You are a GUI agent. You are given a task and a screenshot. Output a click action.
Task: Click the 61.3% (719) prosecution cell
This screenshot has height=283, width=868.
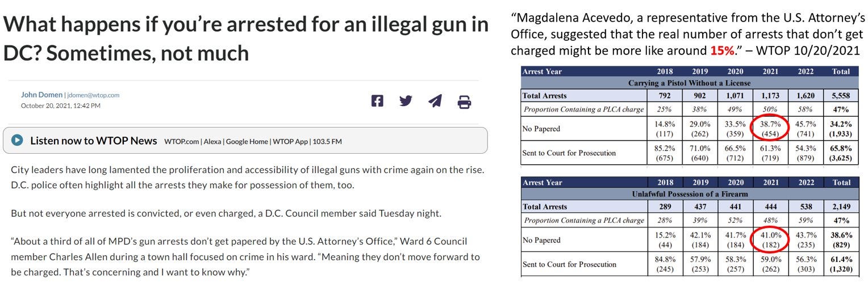point(770,153)
